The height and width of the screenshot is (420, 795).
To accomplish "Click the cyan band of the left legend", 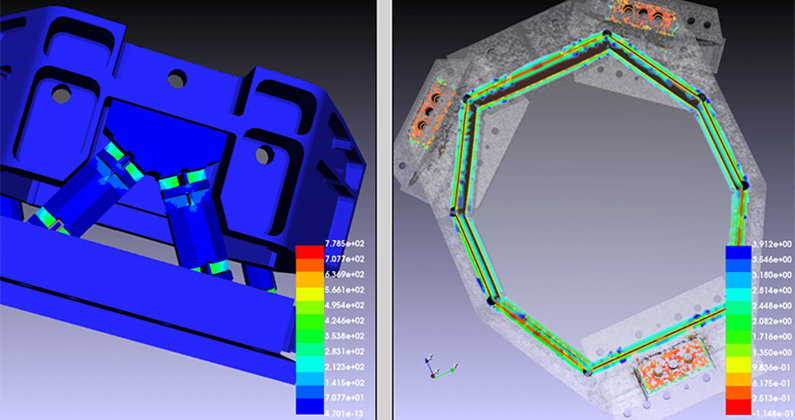I will [310, 364].
